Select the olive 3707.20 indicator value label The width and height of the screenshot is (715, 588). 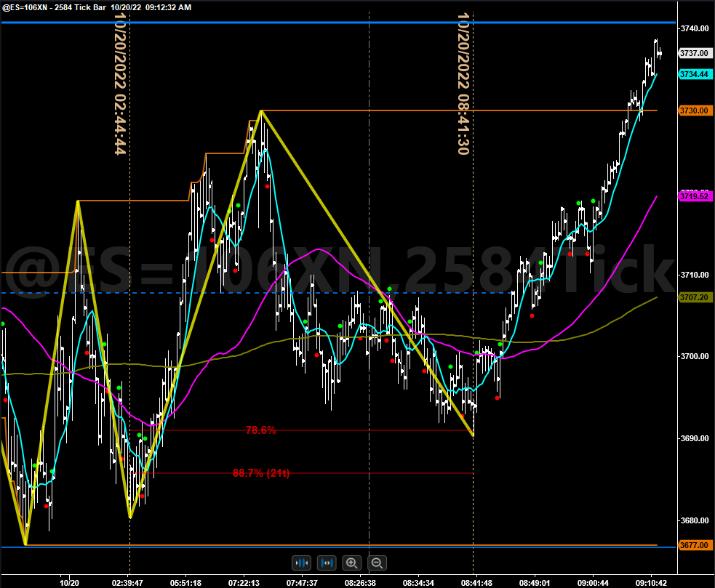[694, 298]
